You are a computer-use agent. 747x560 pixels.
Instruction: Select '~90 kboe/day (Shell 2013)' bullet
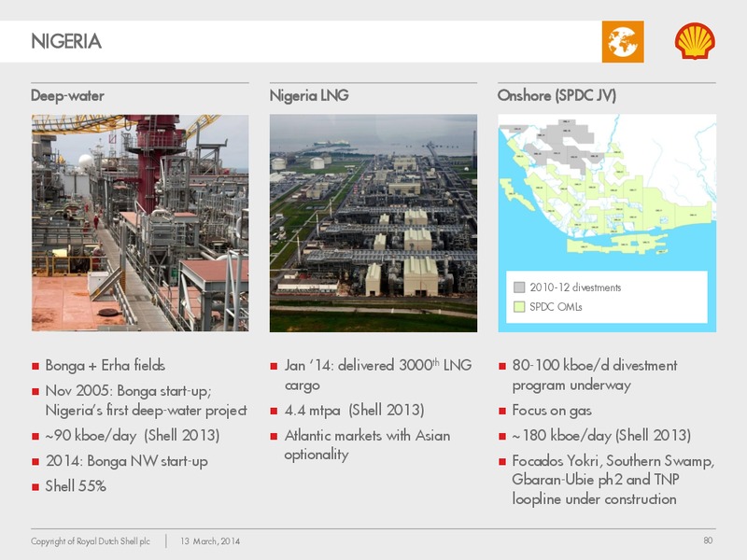coord(133,436)
